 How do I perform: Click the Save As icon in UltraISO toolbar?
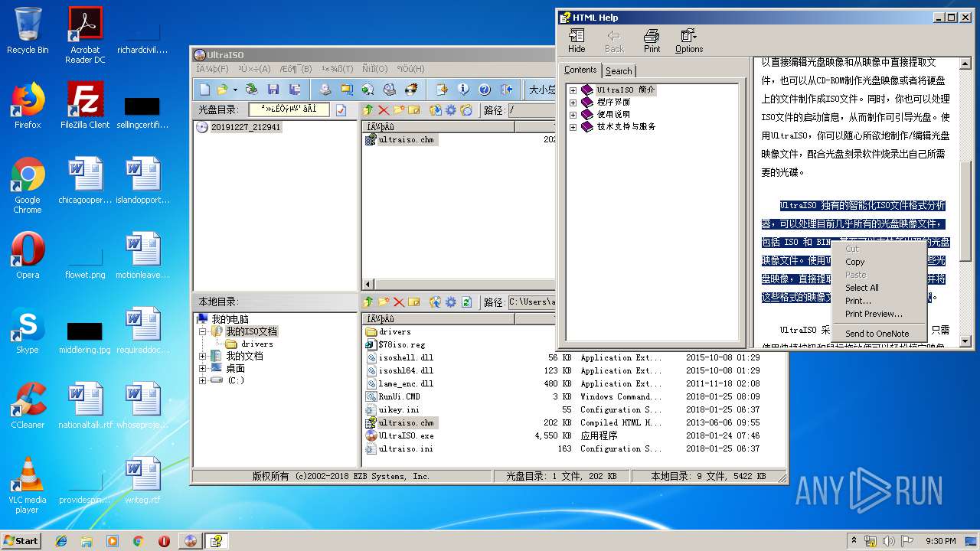click(295, 90)
